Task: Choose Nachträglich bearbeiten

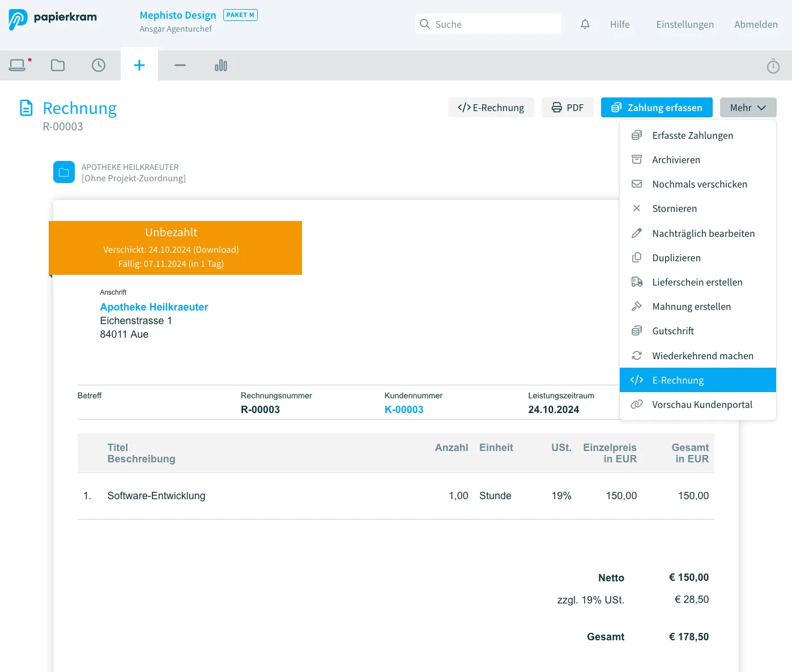Action: 698,233
